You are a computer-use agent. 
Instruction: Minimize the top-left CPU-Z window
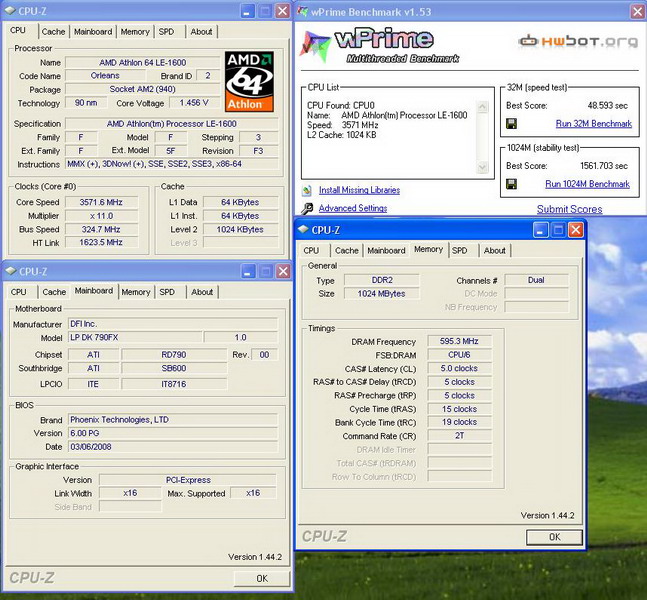(248, 11)
